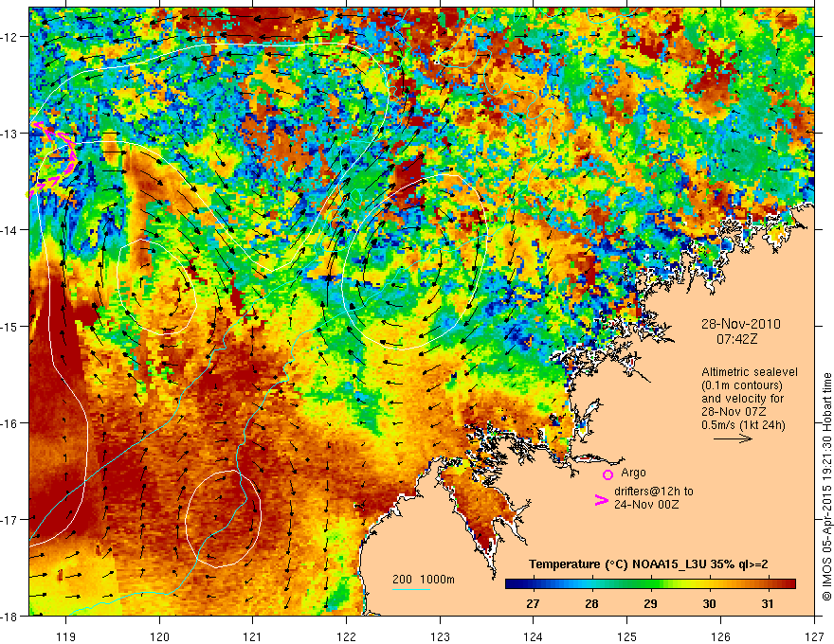
Task: Click the temperature color bar
Action: click(x=650, y=584)
